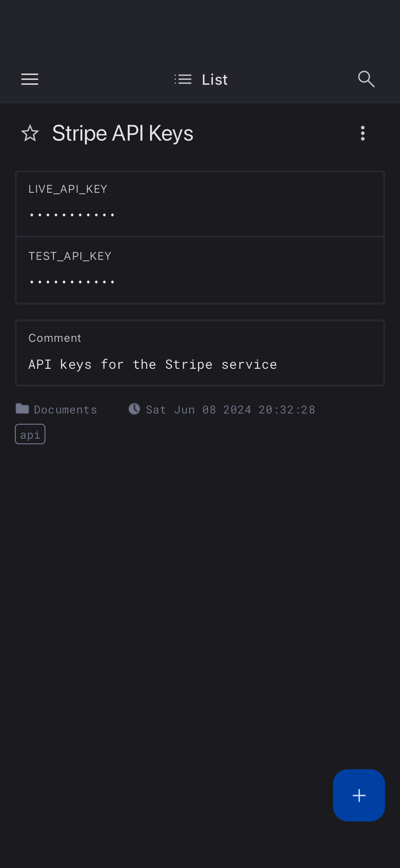Click the List view icon in header
400x868 pixels.
183,79
